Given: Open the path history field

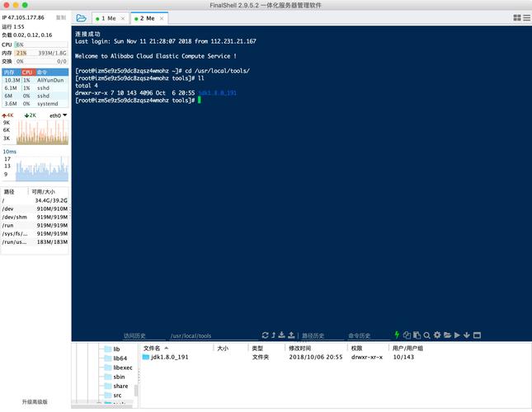Looking at the screenshot, I should [322, 335].
